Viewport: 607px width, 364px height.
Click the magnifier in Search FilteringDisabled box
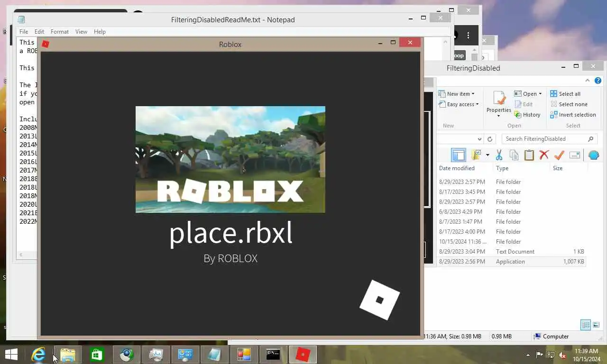(x=590, y=139)
